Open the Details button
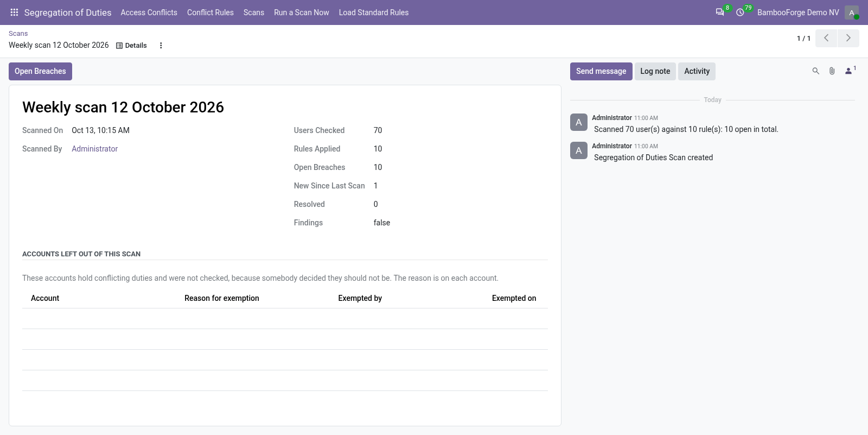868x435 pixels. click(x=131, y=46)
